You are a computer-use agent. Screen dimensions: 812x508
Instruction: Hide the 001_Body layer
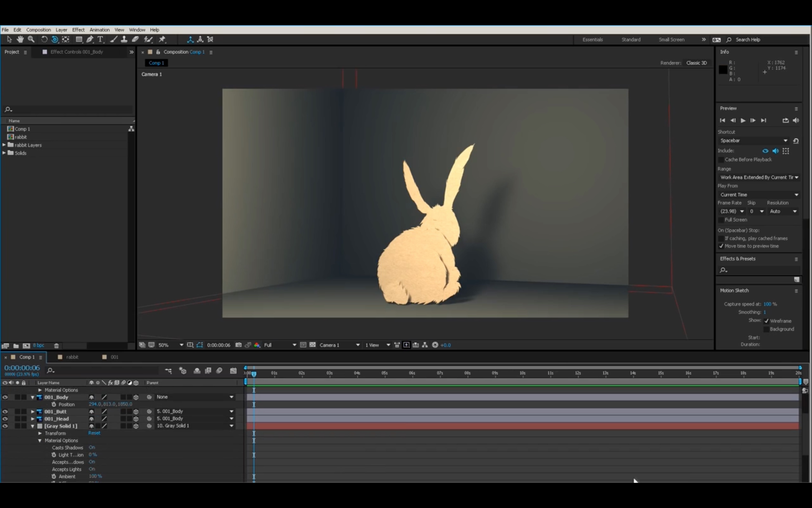pos(5,397)
